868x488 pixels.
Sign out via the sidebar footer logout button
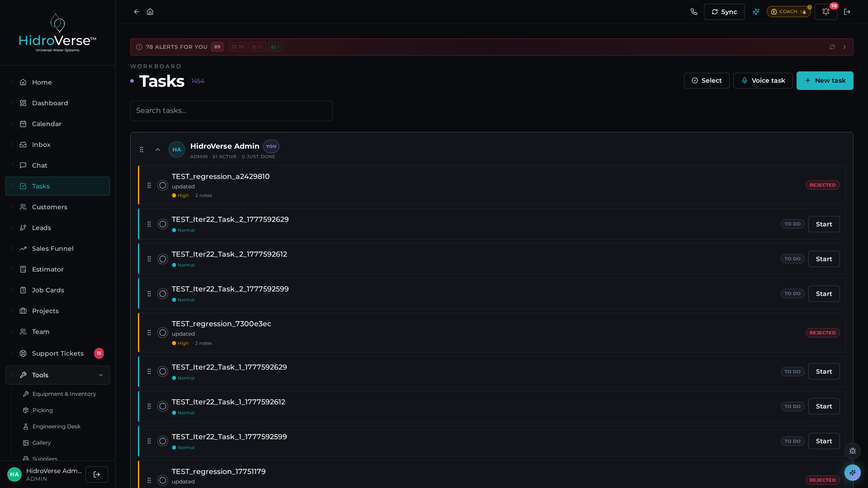[x=97, y=474]
